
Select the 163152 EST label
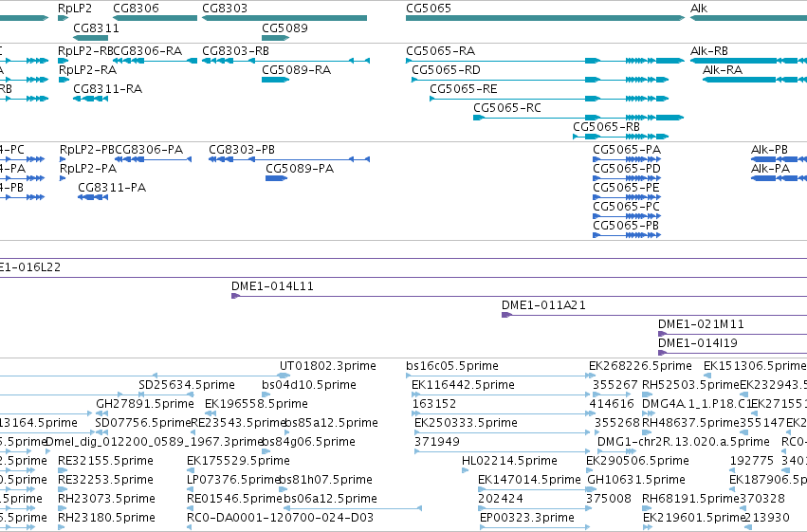[434, 404]
